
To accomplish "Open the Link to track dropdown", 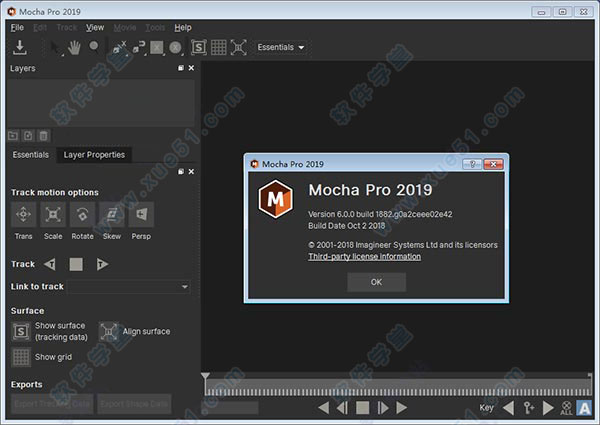I will [x=129, y=287].
